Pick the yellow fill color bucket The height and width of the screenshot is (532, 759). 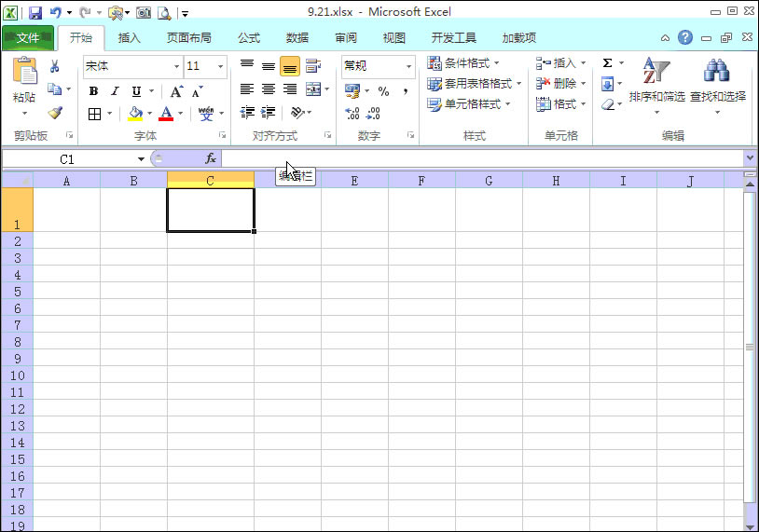tap(135, 114)
